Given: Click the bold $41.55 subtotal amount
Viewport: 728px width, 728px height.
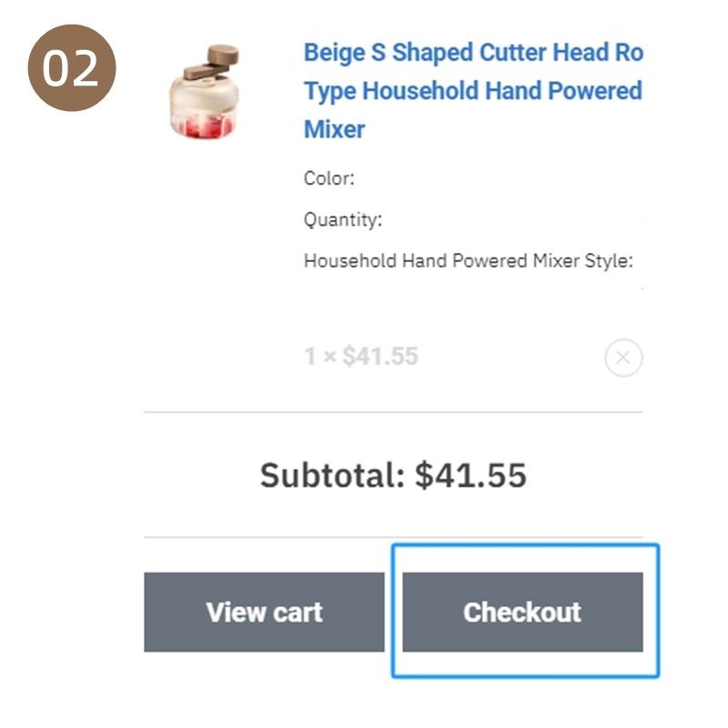Looking at the screenshot, I should coord(470,475).
